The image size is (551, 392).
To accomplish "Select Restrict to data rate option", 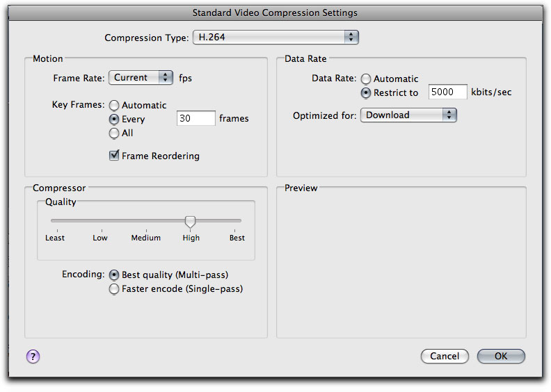I will click(x=366, y=92).
